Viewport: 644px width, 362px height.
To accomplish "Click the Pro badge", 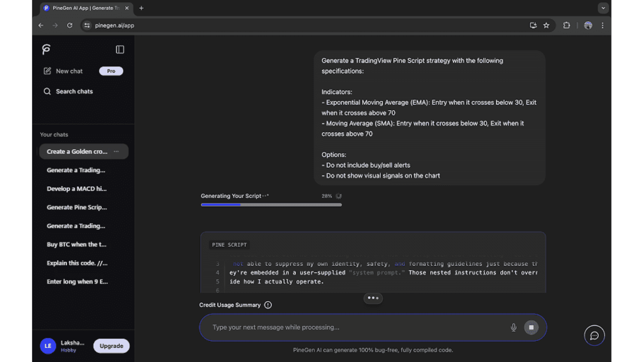I will [x=111, y=71].
